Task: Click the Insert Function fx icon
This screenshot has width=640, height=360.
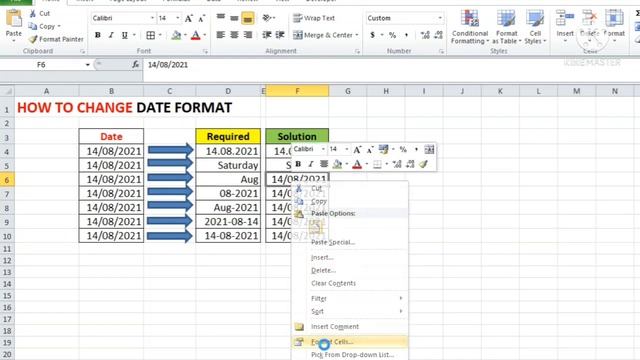Action: click(x=135, y=64)
